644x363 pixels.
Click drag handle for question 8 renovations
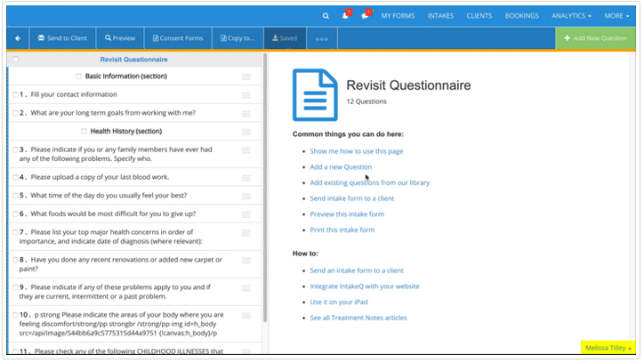[x=246, y=261]
